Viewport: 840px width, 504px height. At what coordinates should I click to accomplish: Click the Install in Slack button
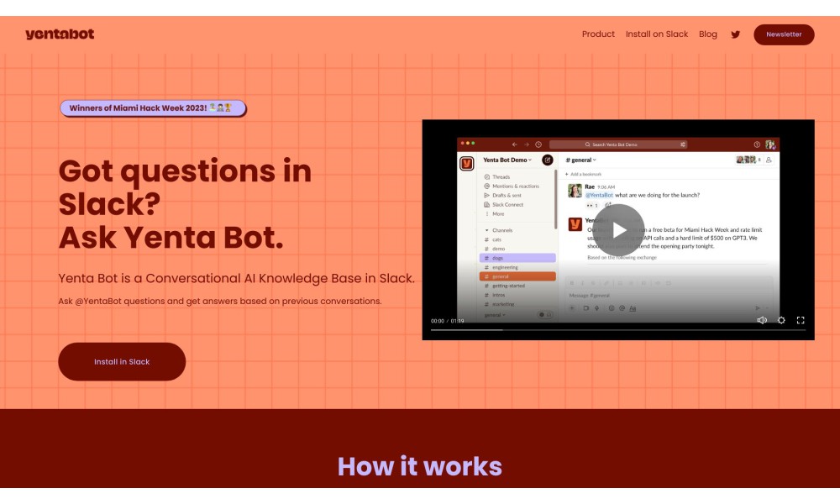[x=122, y=361]
